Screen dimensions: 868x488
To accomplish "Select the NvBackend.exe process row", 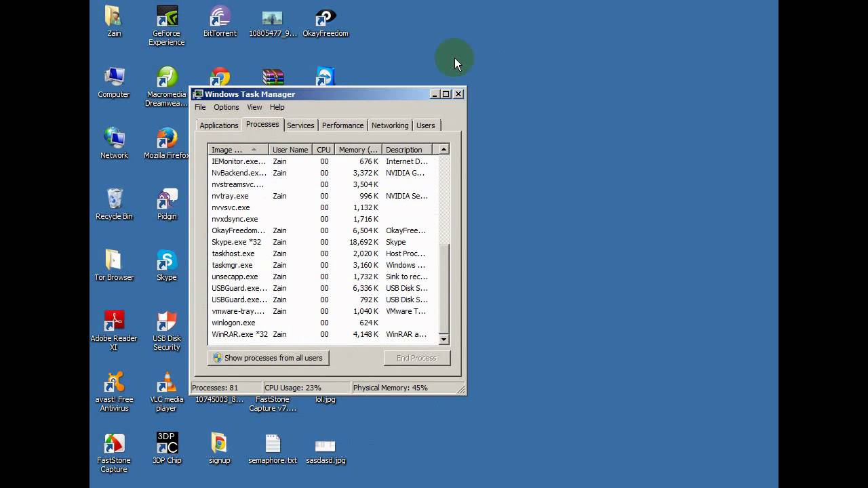I will point(323,173).
